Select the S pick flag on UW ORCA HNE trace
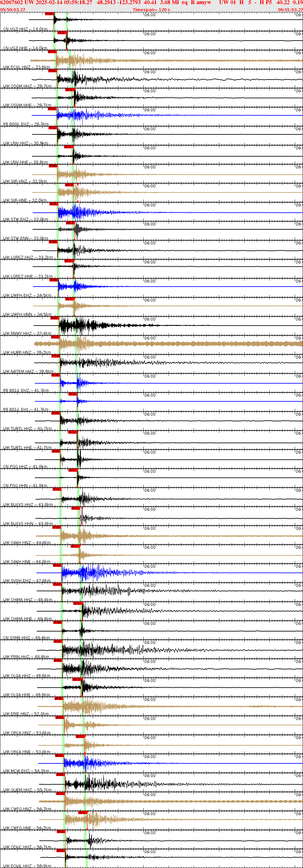 tap(80, 736)
